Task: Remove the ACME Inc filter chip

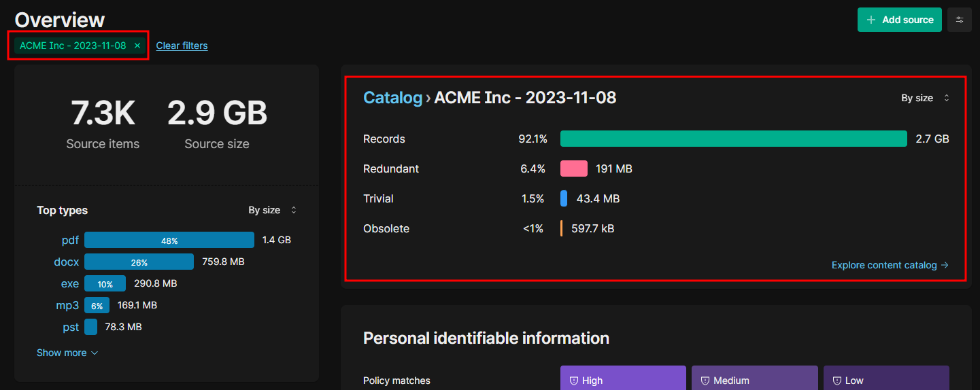Action: coord(137,46)
